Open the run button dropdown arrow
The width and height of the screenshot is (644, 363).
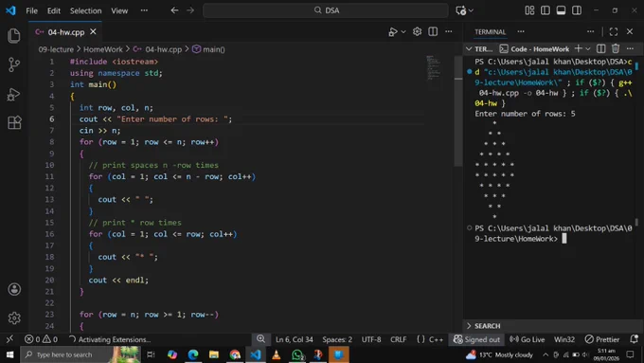point(403,31)
